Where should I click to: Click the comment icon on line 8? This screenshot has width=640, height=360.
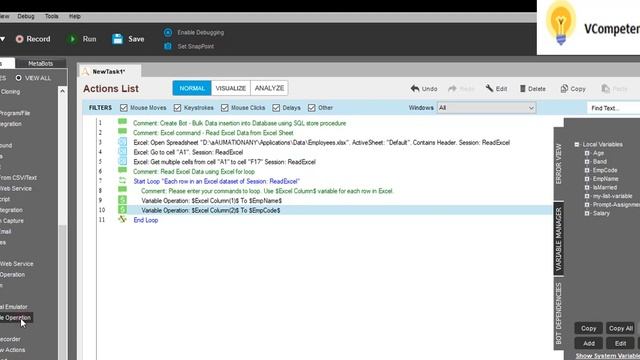click(x=122, y=189)
